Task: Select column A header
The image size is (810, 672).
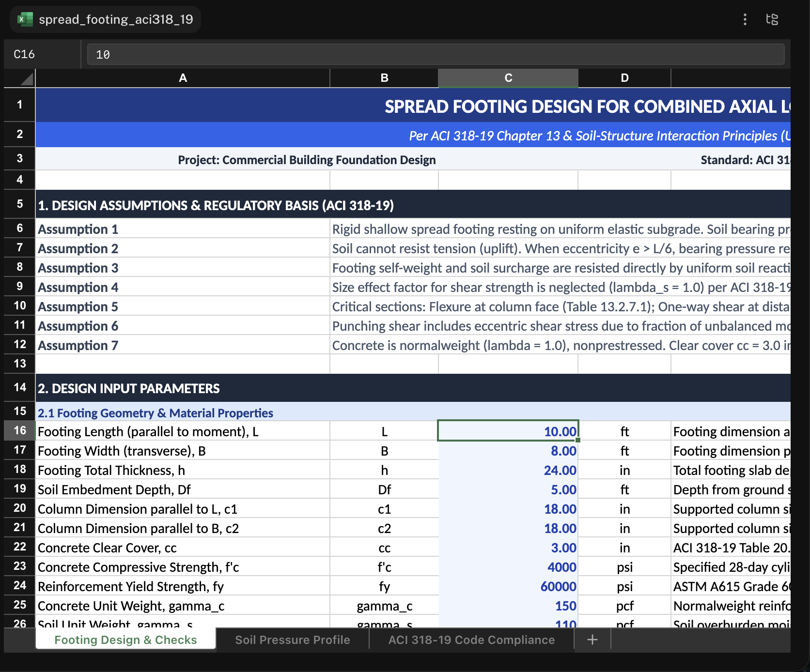Action: (x=183, y=78)
